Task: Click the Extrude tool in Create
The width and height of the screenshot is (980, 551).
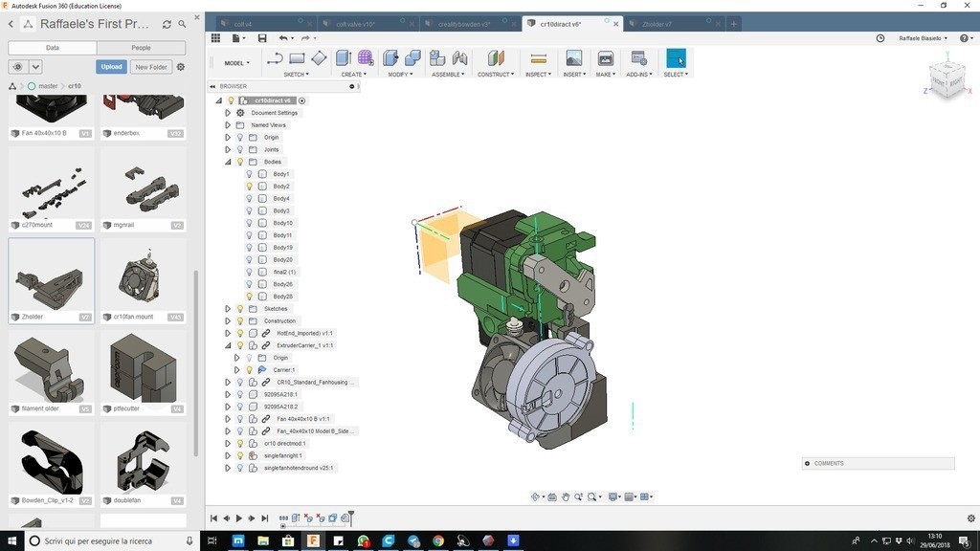Action: (x=344, y=59)
